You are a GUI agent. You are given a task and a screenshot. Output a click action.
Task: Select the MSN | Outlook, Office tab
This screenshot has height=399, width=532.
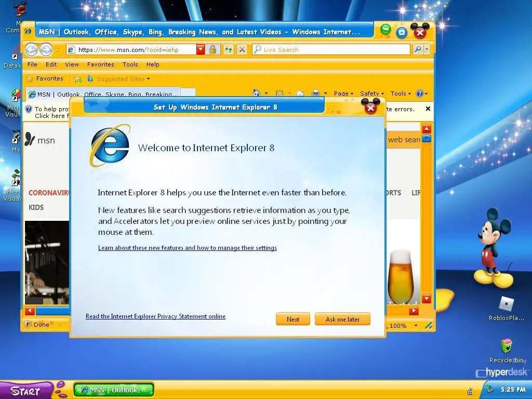102,94
